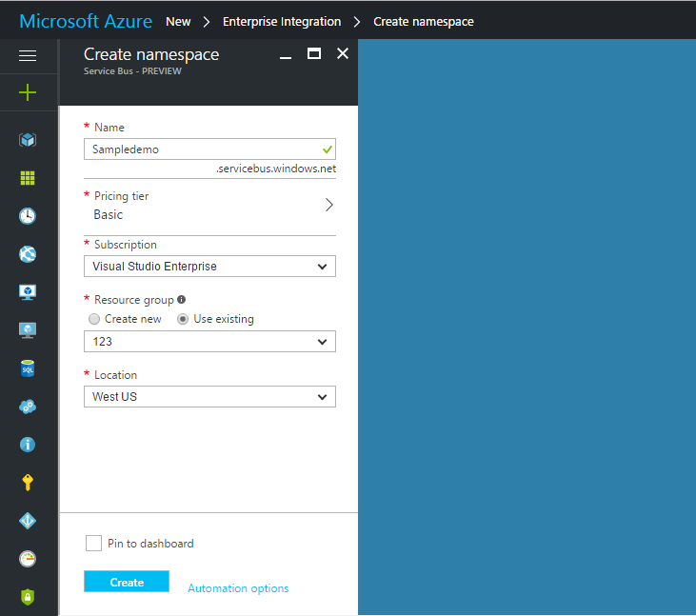696x616 pixels.
Task: Click the Pin to dashboard label
Action: click(150, 544)
